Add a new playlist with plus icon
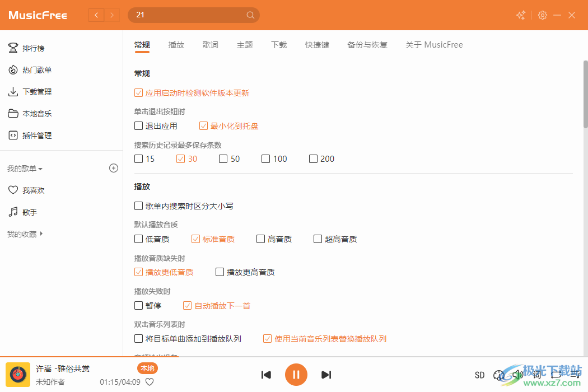 [114, 168]
